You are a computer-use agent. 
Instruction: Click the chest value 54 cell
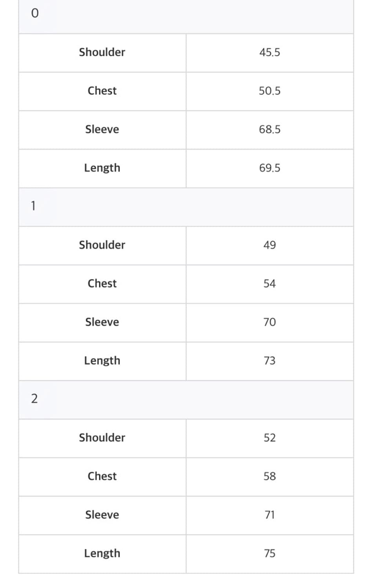tap(270, 283)
